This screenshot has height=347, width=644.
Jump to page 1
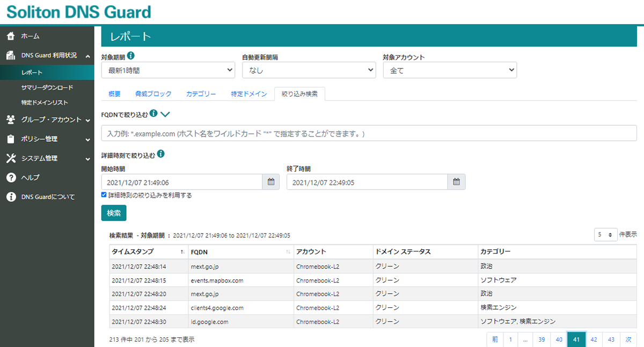(510, 339)
